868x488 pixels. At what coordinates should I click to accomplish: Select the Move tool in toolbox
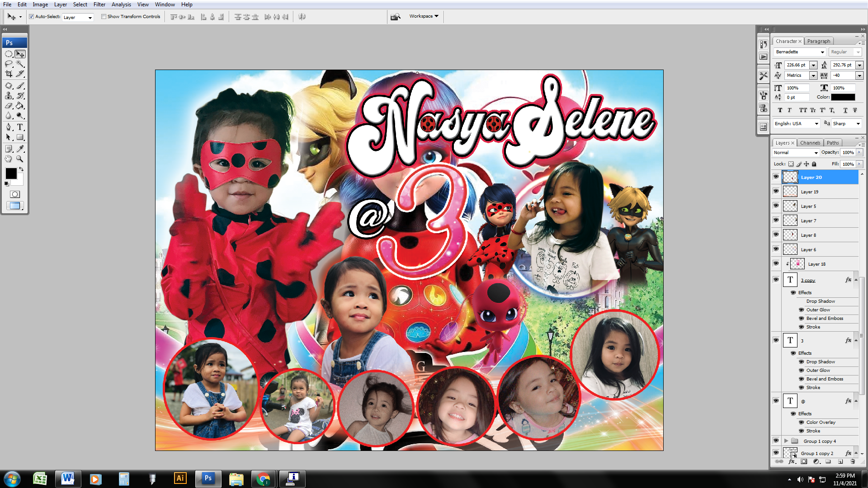[20, 54]
